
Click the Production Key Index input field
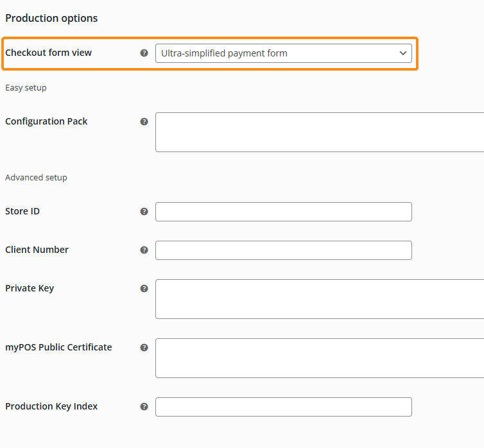pos(283,407)
